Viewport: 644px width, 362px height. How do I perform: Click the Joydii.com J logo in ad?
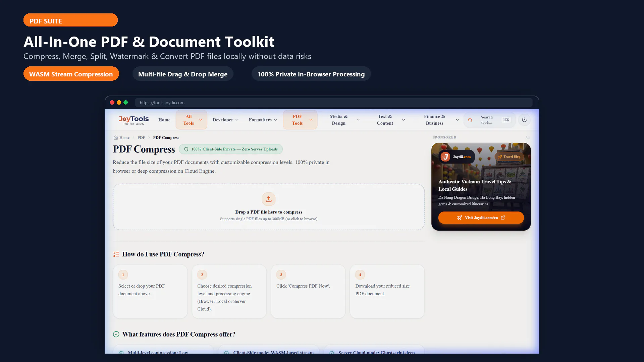point(445,157)
